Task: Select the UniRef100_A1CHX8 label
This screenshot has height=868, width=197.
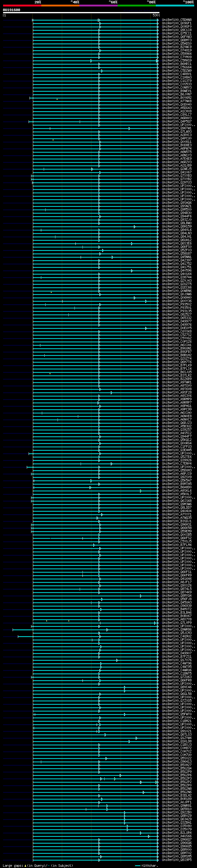Action: 177,111
